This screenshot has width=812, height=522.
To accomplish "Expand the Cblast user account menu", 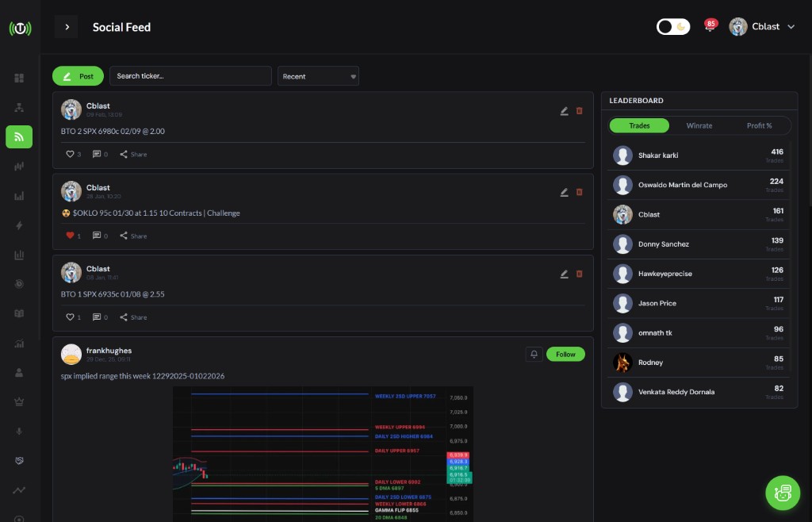I will pyautogui.click(x=762, y=27).
